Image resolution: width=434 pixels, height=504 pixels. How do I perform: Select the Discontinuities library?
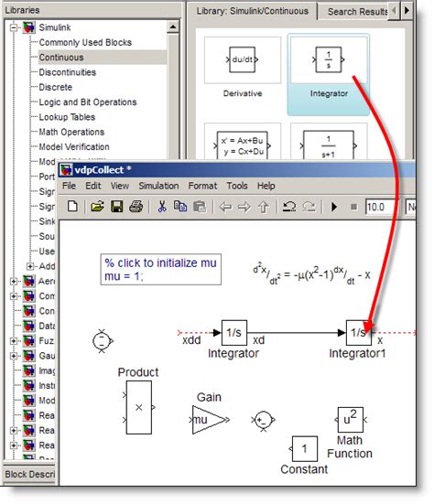(67, 72)
